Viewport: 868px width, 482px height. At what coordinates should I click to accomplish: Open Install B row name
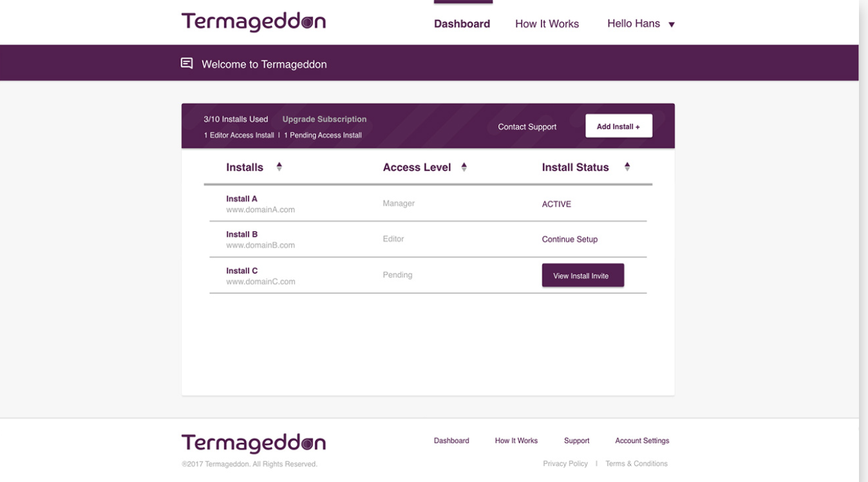[241, 235]
